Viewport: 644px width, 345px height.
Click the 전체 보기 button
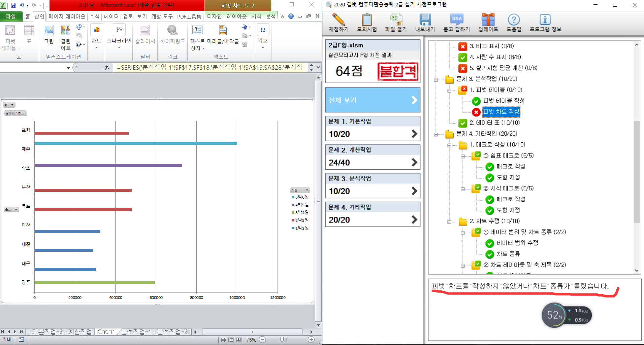coord(373,100)
